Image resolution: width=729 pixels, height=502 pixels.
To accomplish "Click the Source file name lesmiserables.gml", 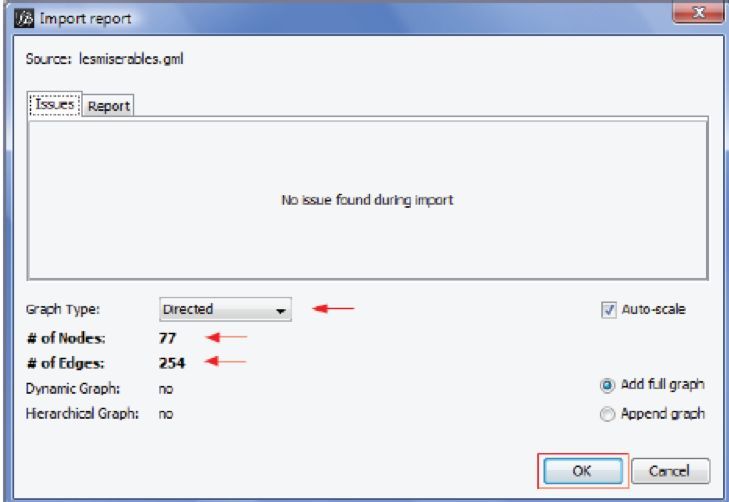I will coord(131,59).
